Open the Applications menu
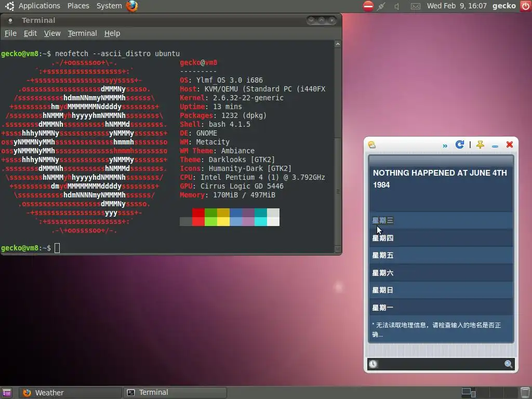The height and width of the screenshot is (399, 532). point(39,6)
